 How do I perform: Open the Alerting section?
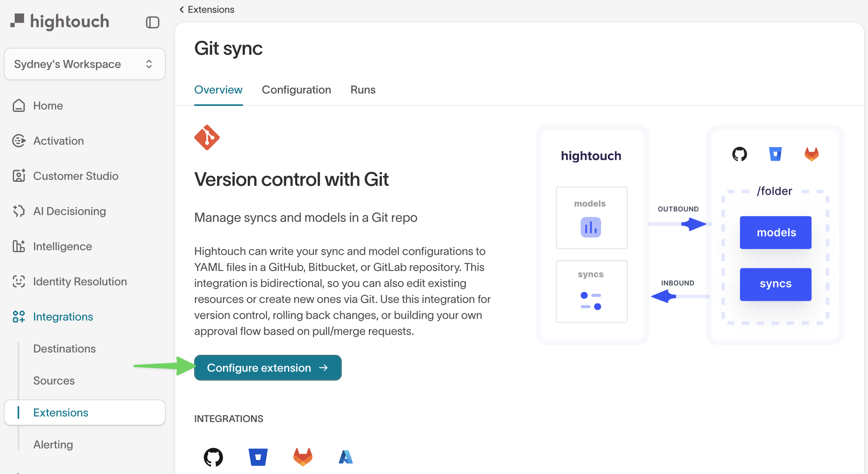53,444
